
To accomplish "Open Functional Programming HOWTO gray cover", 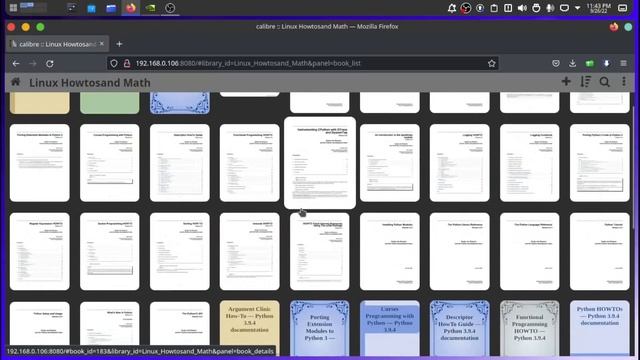I will pyautogui.click(x=529, y=327).
